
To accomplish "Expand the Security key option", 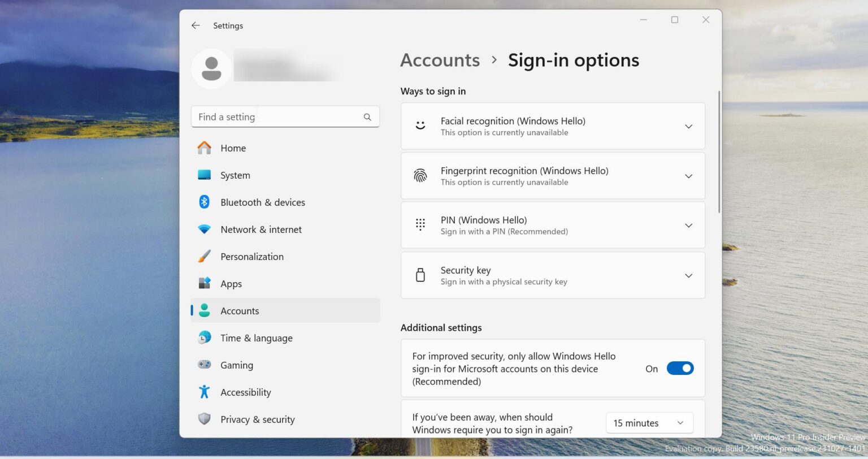I will (688, 275).
